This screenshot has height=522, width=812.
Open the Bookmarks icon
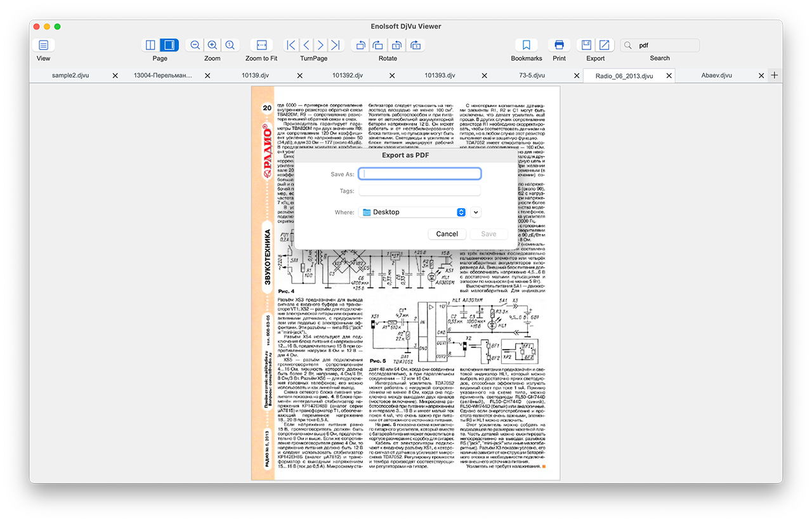527,45
